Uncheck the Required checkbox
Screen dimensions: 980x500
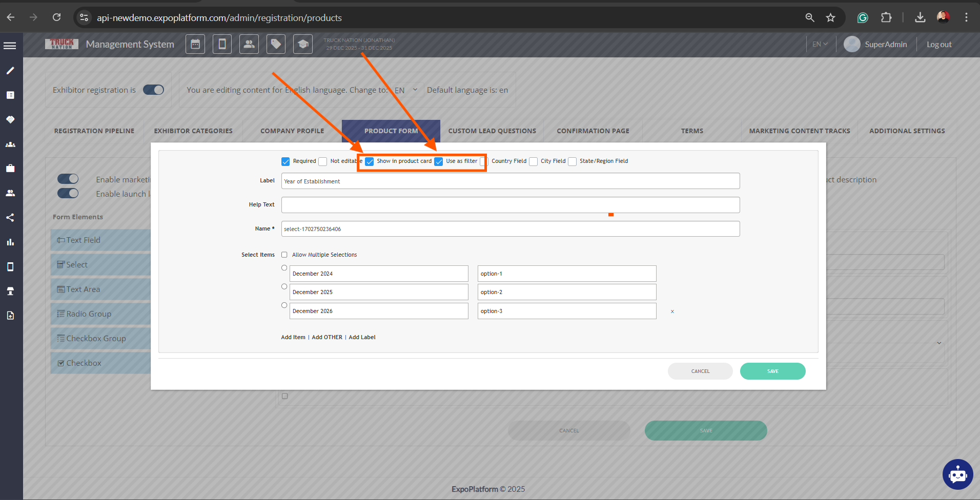285,161
